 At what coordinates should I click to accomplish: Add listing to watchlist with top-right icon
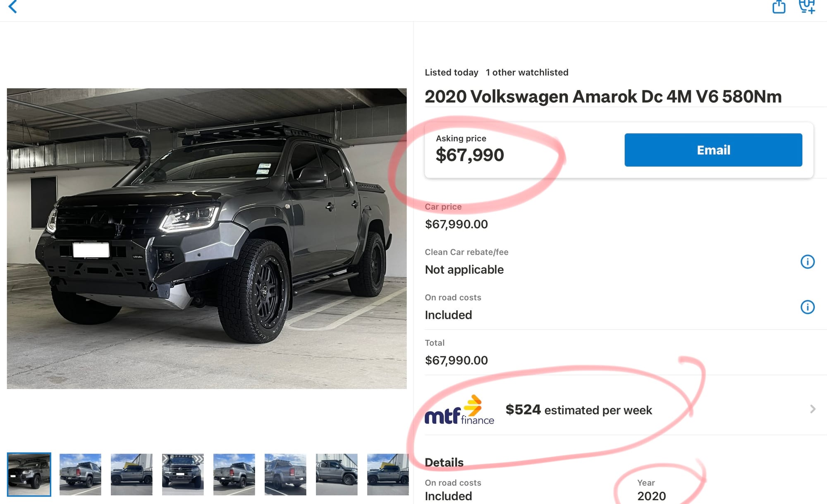[807, 7]
